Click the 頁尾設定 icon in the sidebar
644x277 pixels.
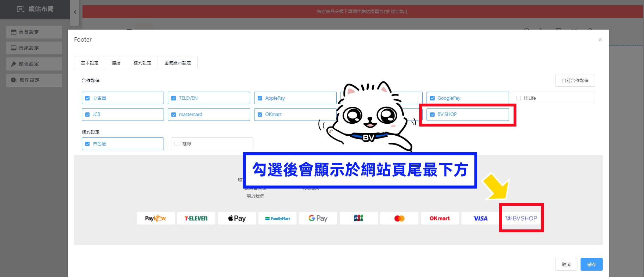(14, 48)
